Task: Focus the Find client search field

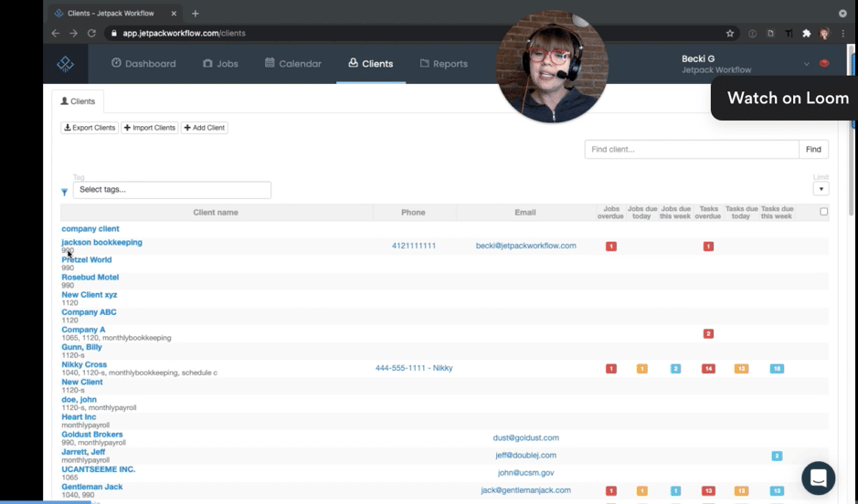Action: 692,149
